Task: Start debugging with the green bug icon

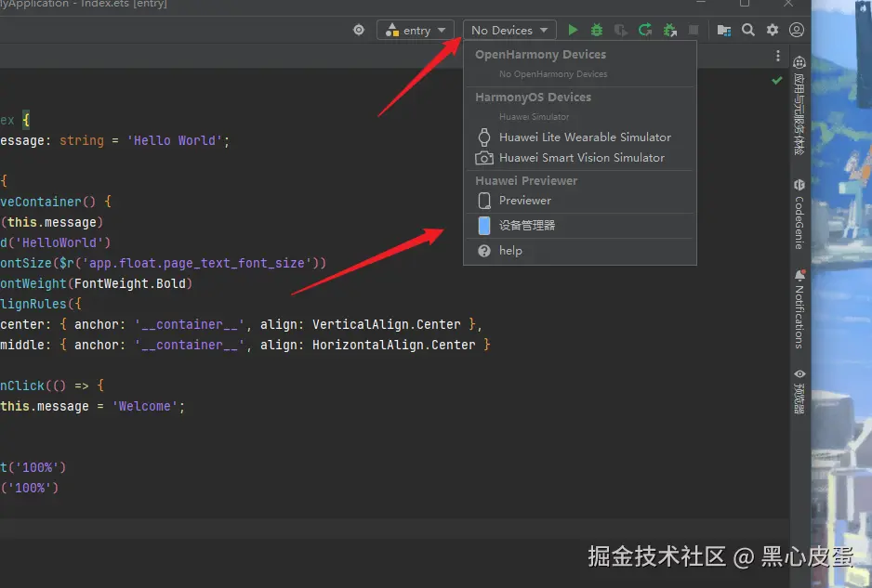Action: (597, 30)
